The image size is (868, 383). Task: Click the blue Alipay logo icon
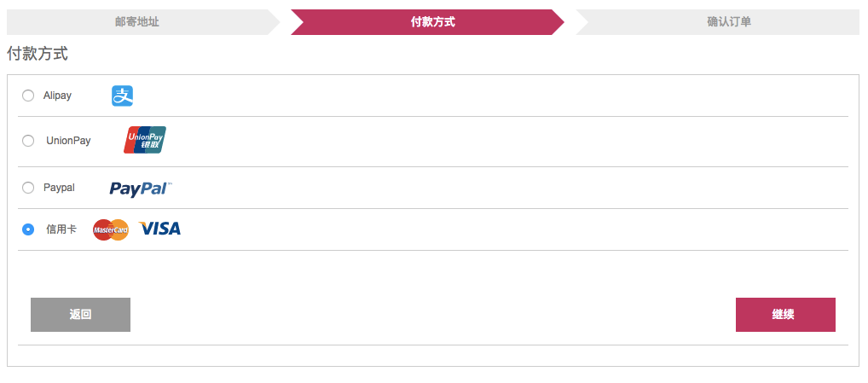pos(122,96)
